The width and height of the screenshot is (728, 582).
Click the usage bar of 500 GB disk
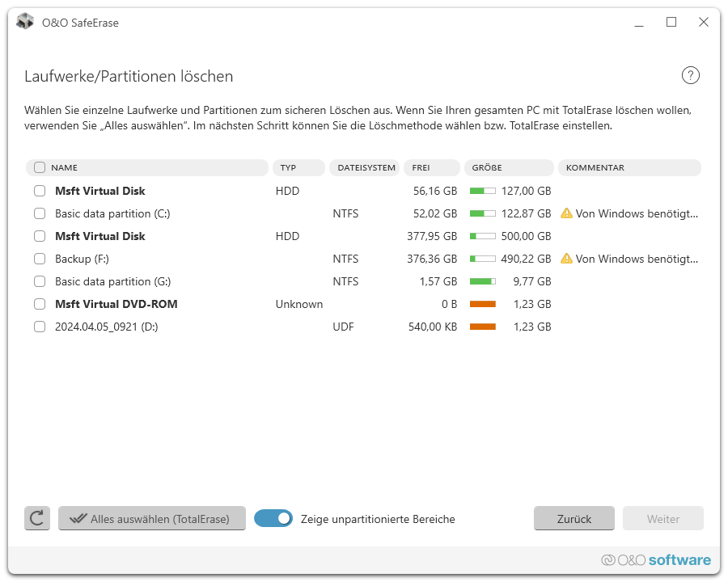(x=483, y=236)
